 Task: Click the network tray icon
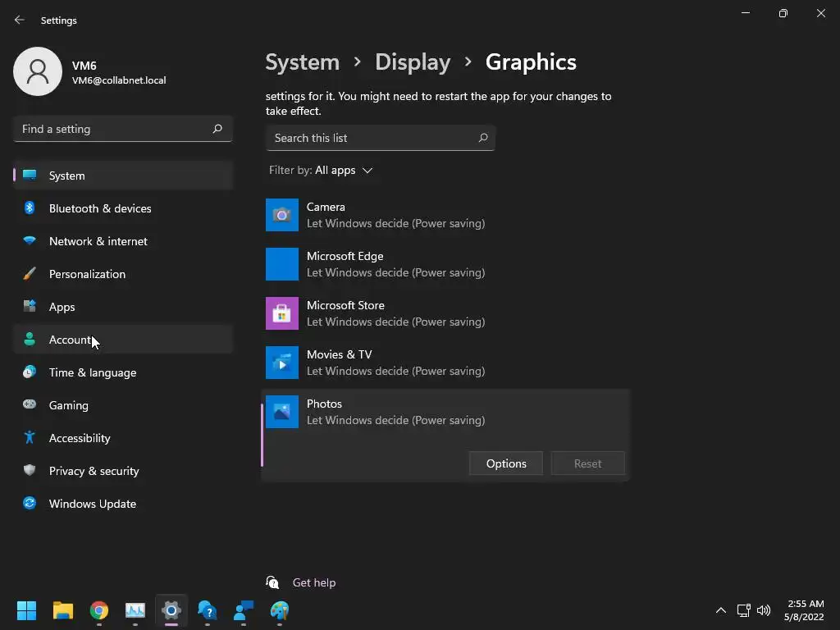point(743,610)
